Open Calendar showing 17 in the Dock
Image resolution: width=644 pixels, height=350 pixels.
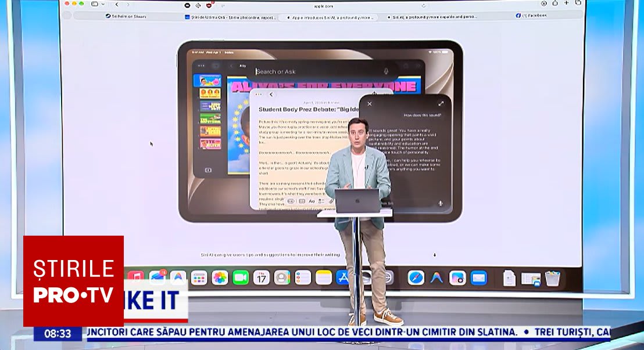pyautogui.click(x=261, y=278)
